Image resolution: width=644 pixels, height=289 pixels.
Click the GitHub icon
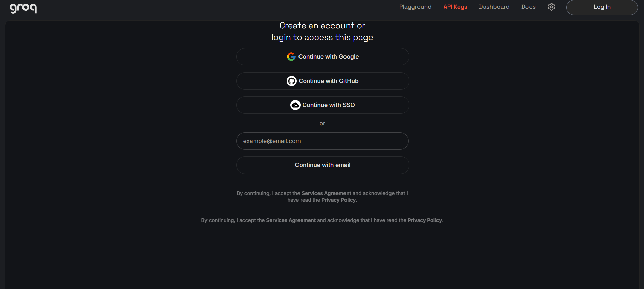tap(291, 81)
